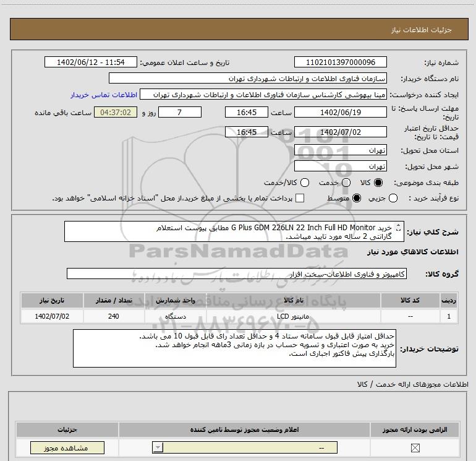Click the تاریخ نیاز column header
Screen dimensions: 476x461
pyautogui.click(x=52, y=300)
